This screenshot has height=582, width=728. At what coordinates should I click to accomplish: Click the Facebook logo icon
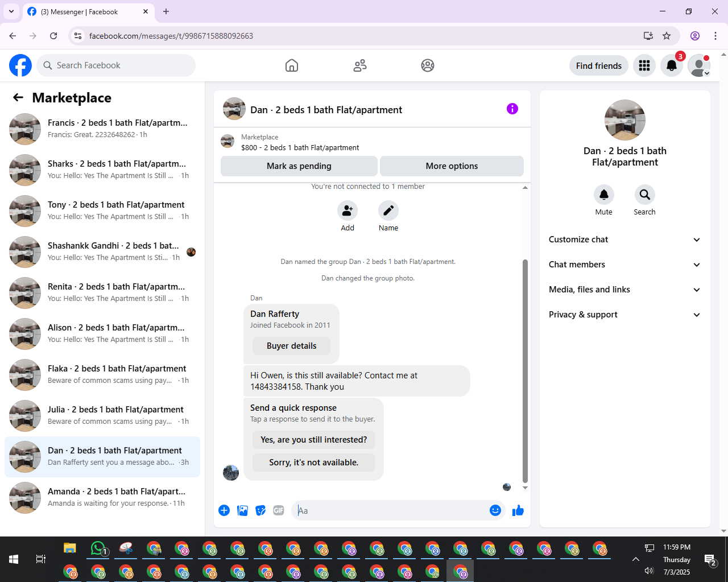[20, 65]
